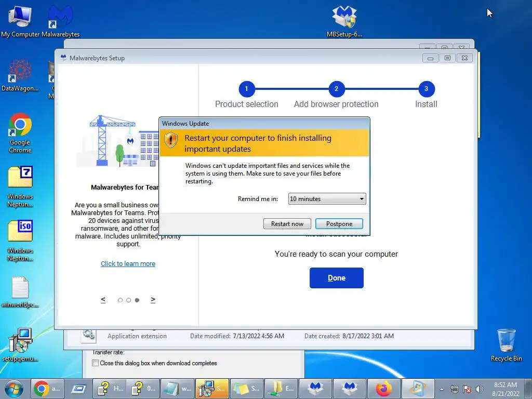Switch to the help file '0...' taskbar item
532x399 pixels.
143,389
